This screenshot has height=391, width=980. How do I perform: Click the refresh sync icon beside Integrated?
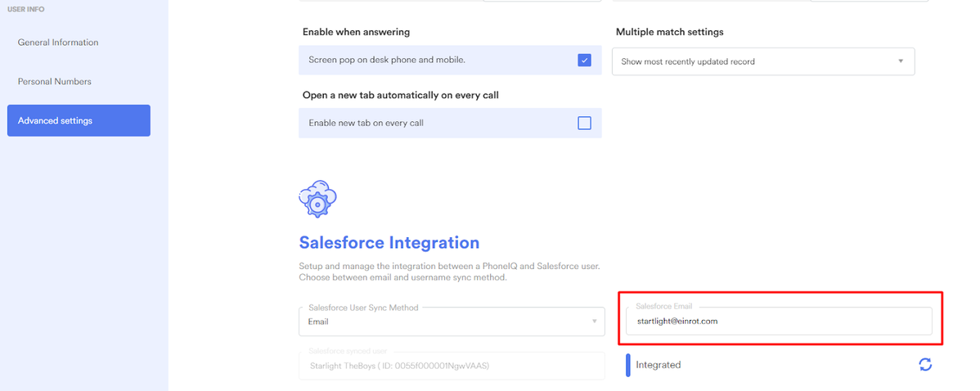925,365
